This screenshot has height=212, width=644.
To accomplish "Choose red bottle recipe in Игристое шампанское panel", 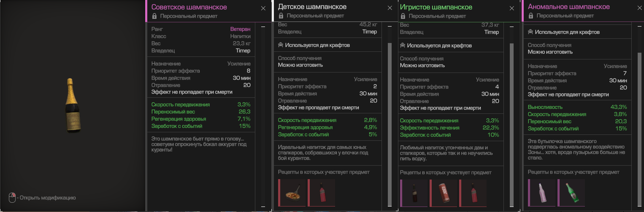I will coord(473,193).
